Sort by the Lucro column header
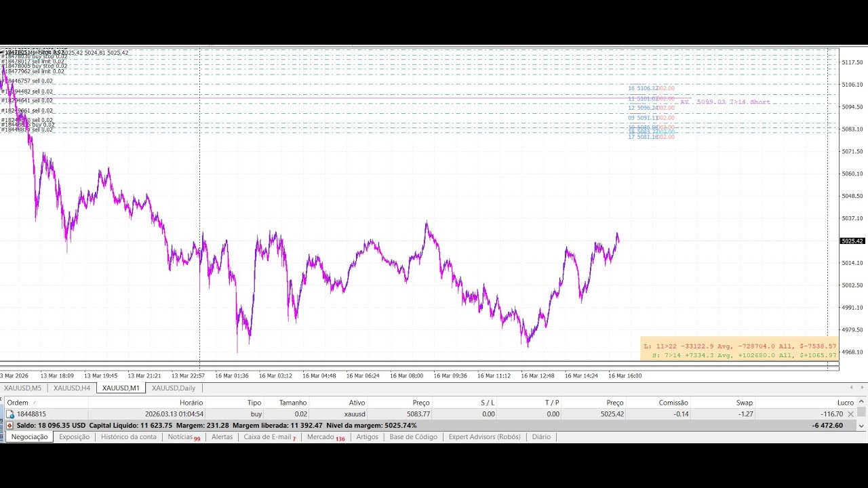The image size is (868, 488). click(845, 403)
